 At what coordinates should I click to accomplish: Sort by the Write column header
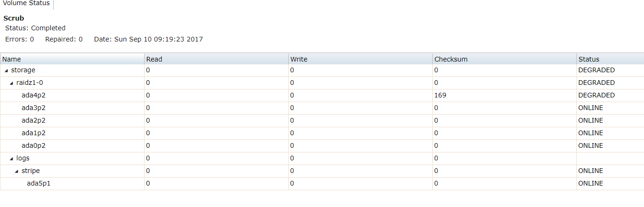pyautogui.click(x=360, y=59)
